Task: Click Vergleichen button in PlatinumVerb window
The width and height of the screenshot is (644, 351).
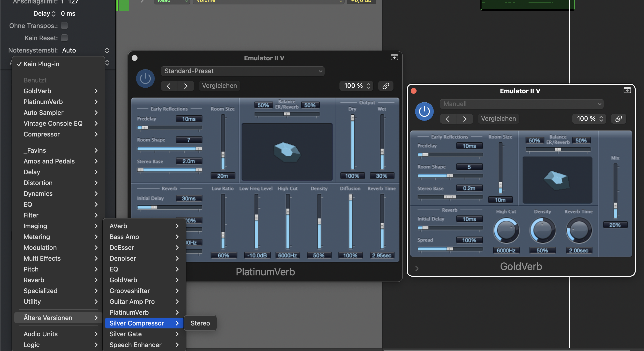Action: point(219,86)
